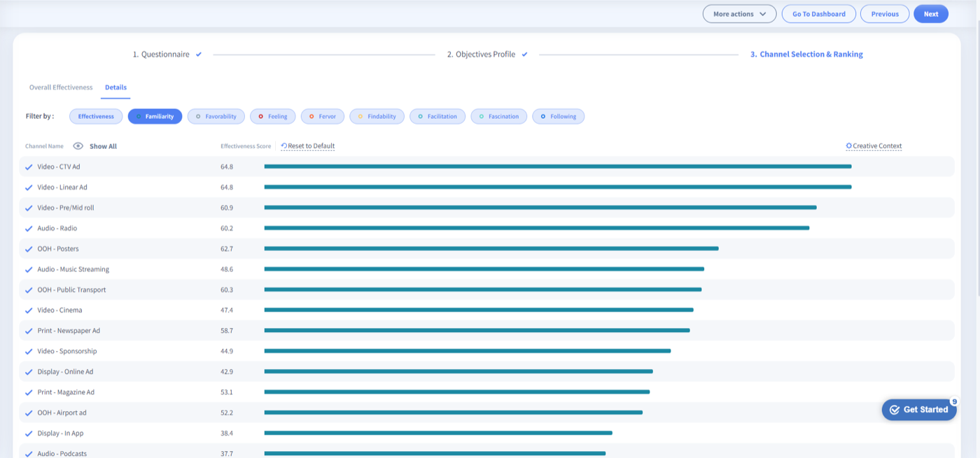
Task: Filter by Findability
Action: coord(377,116)
